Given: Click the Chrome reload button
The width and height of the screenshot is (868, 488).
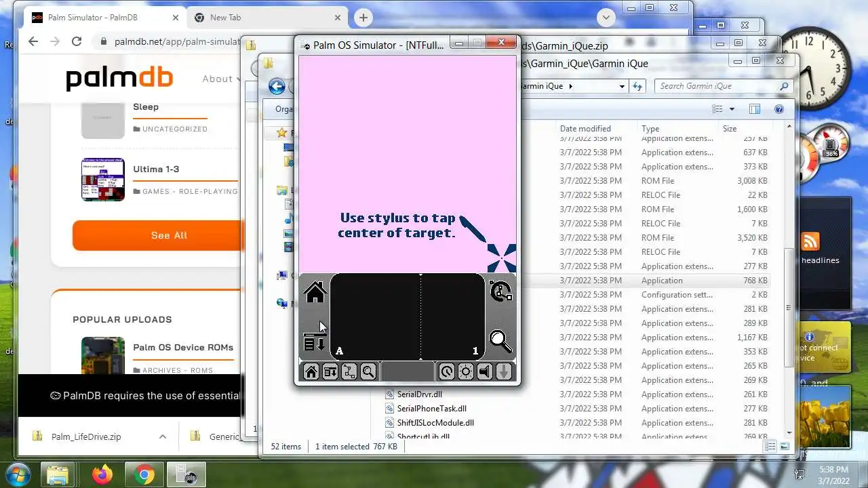Looking at the screenshot, I should pyautogui.click(x=77, y=41).
